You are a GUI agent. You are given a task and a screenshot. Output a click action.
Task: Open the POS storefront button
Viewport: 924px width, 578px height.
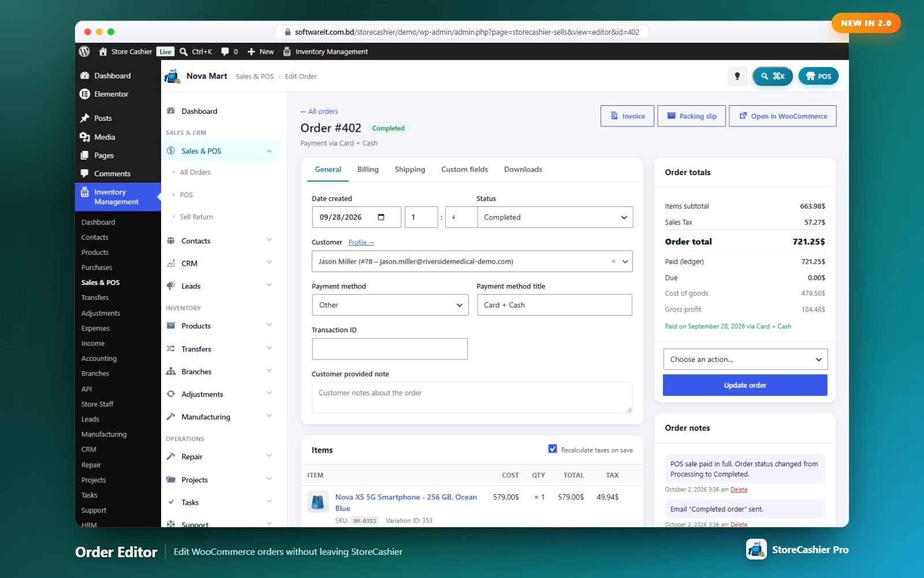coord(818,76)
